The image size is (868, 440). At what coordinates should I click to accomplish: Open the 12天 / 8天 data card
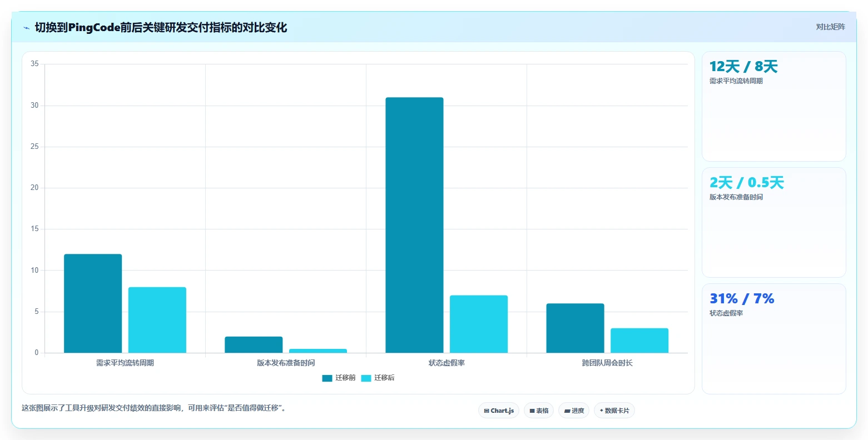pyautogui.click(x=774, y=106)
